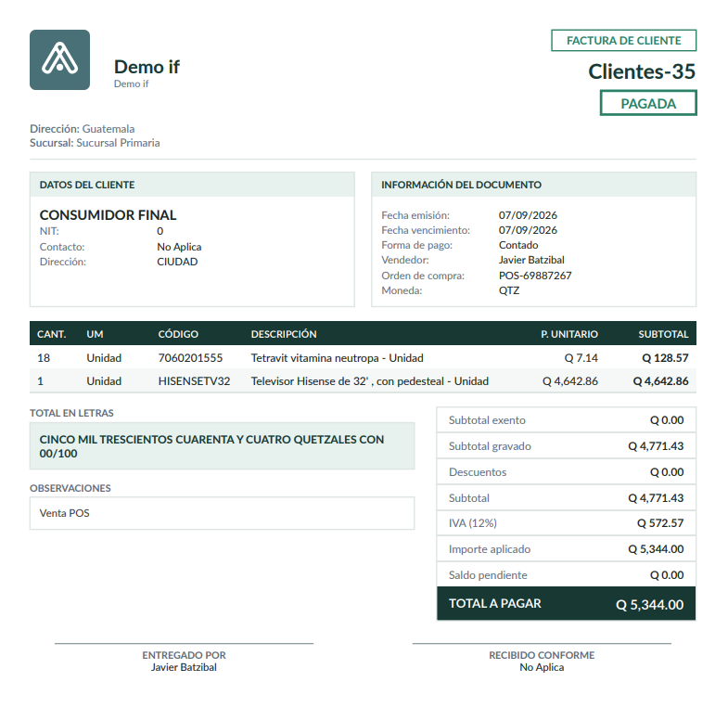728x720 pixels.
Task: Select purchase order POS-69887267
Action: pos(535,276)
